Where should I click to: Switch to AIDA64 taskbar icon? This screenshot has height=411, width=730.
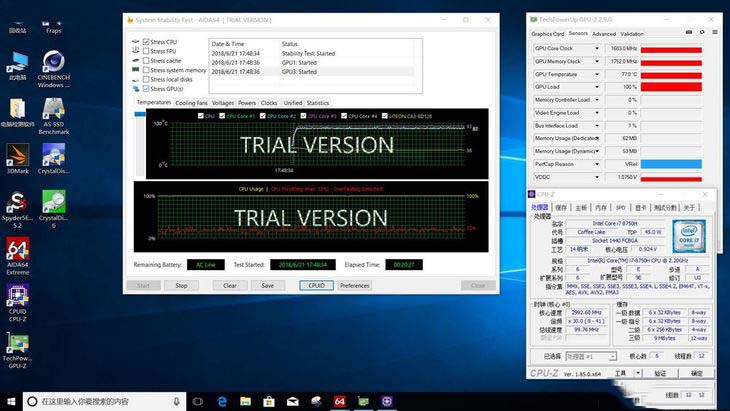[x=340, y=401]
